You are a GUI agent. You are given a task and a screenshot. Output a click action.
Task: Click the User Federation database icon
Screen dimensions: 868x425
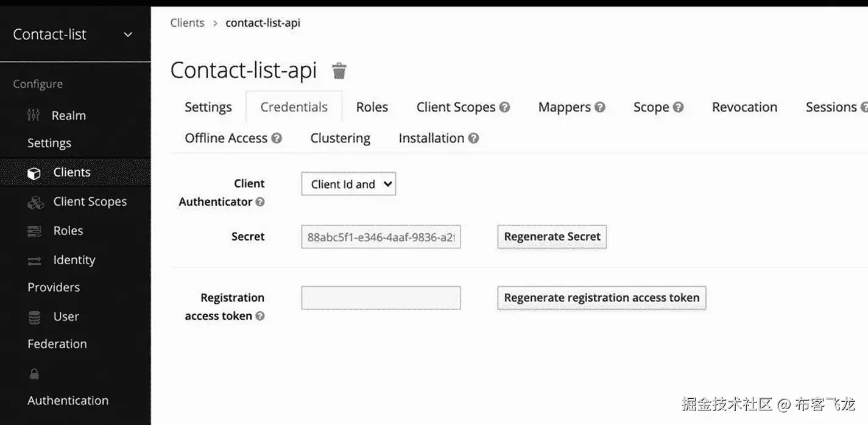[35, 317]
